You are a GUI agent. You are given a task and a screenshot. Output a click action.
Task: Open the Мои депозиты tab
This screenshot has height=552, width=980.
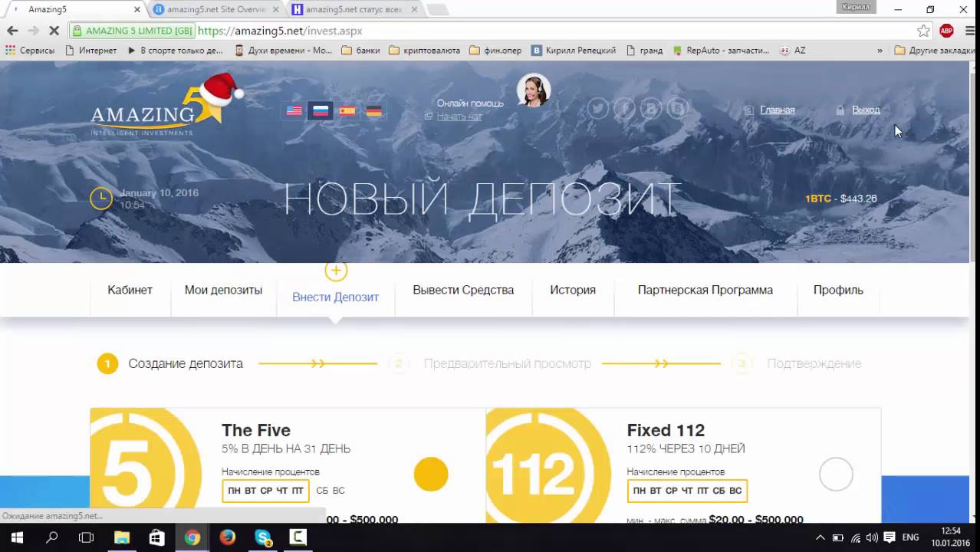(223, 290)
